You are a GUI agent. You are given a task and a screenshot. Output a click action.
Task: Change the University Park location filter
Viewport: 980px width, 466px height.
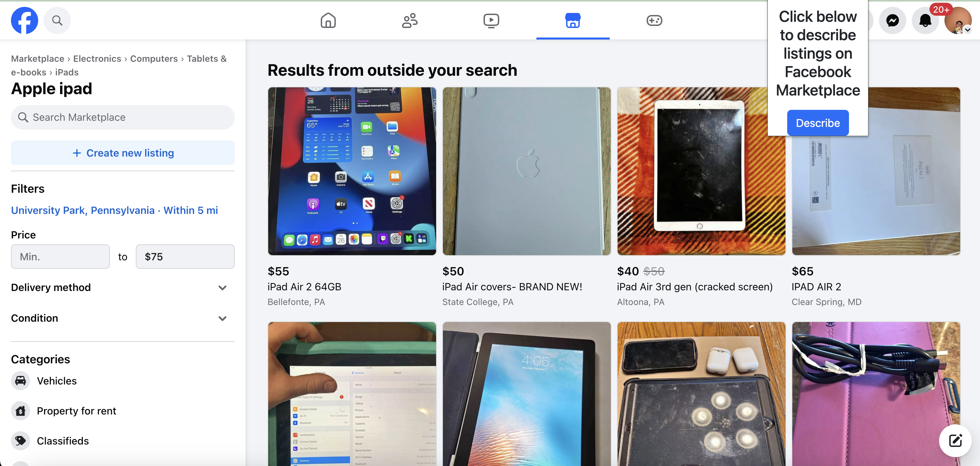tap(115, 210)
